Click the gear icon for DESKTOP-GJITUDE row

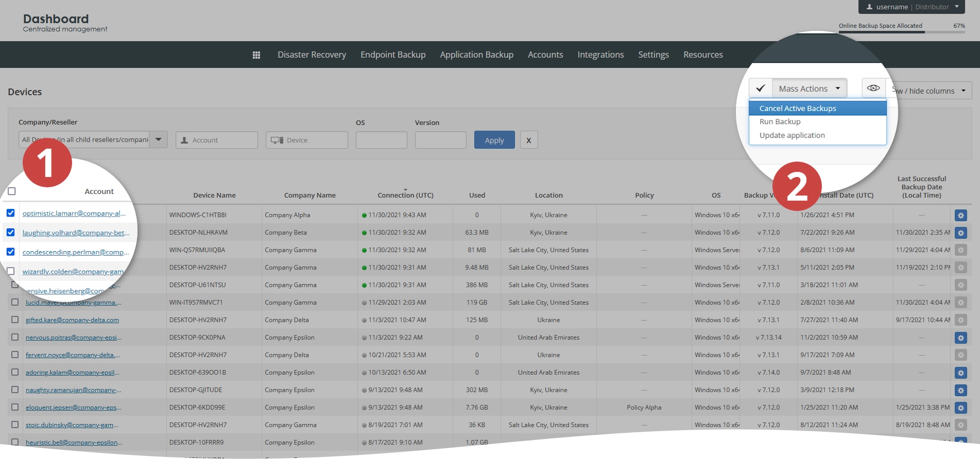click(960, 391)
